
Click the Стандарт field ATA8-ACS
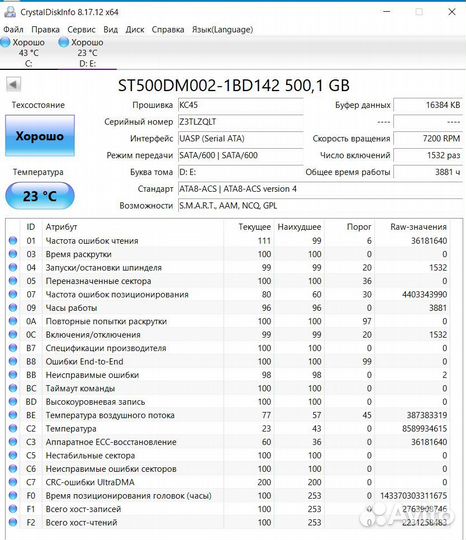tap(320, 189)
